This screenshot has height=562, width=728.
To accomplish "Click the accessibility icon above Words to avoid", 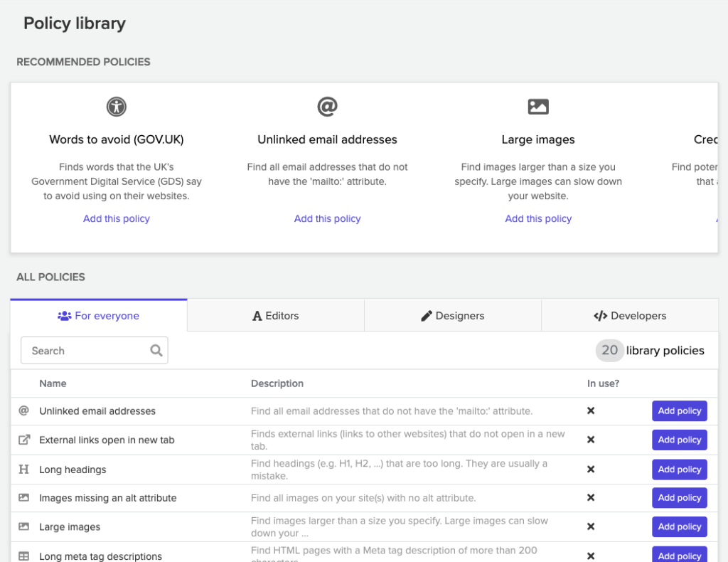I will (x=117, y=107).
